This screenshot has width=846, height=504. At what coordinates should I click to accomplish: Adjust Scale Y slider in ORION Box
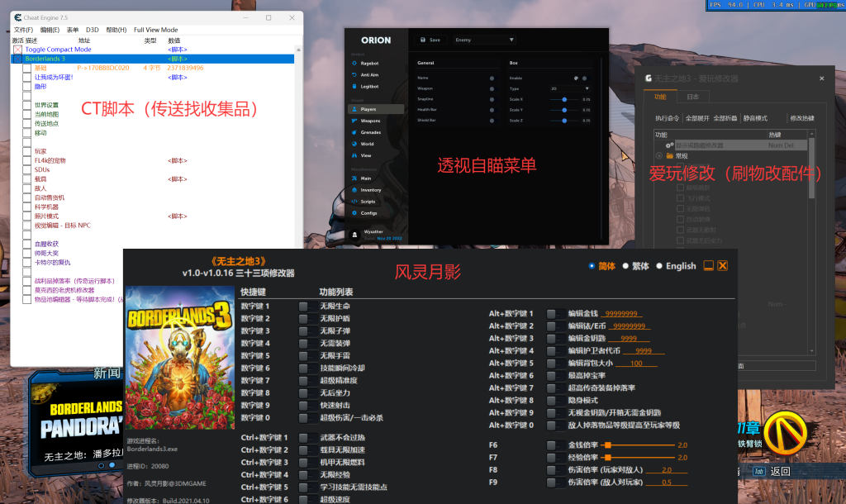564,110
